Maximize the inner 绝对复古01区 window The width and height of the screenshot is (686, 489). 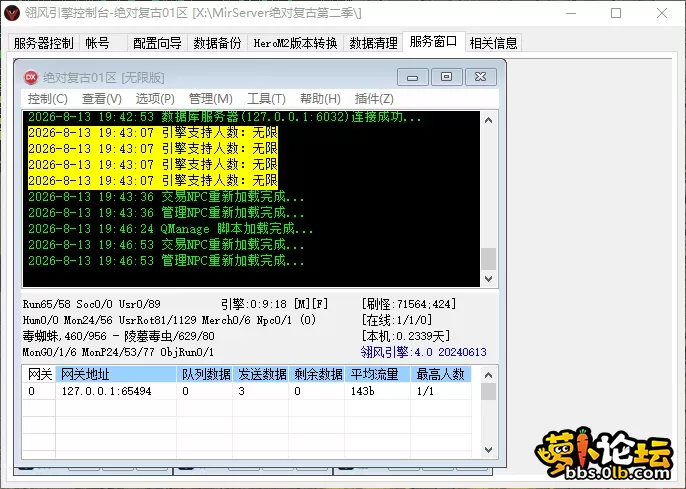click(447, 77)
